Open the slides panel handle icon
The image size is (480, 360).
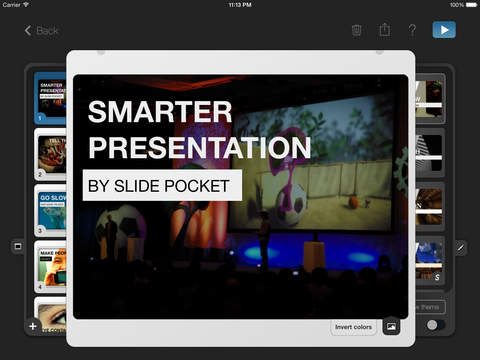(18, 246)
